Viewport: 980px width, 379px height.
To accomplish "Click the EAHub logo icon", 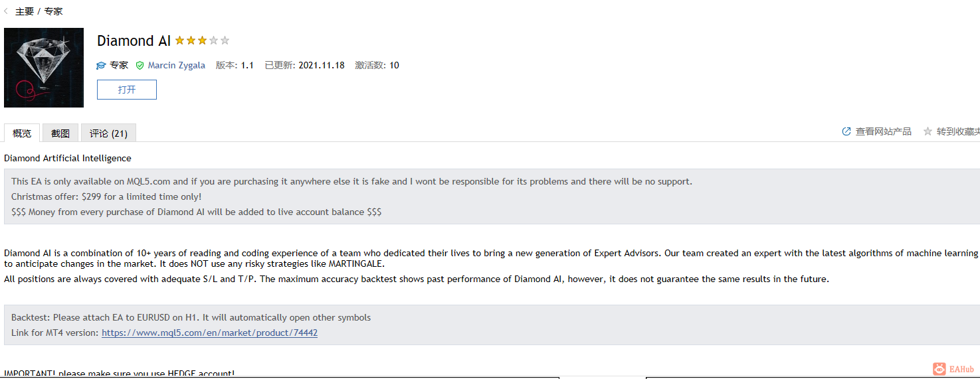I will tap(939, 369).
